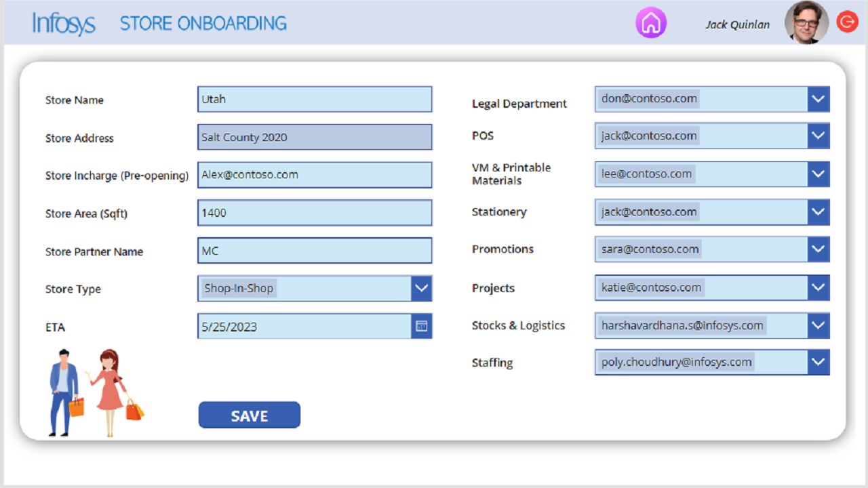Screen dimensions: 868x488
Task: Select the Shop-In-Shop store type value
Action: [x=239, y=288]
